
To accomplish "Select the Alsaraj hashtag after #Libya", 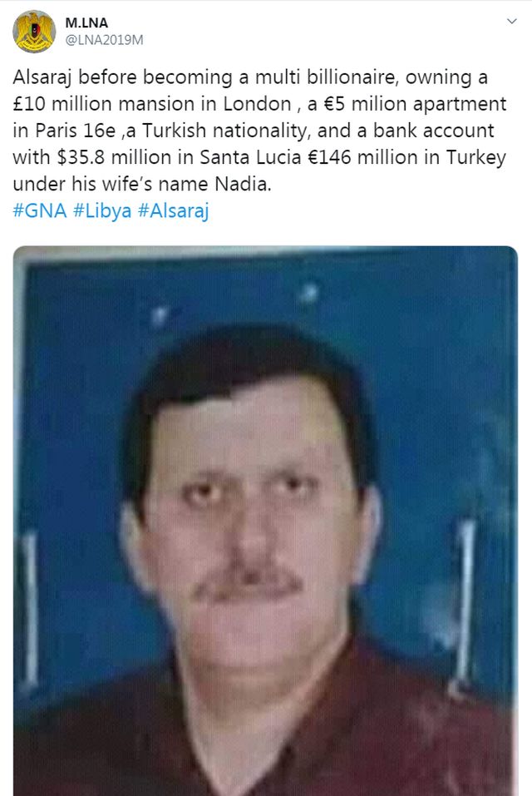I will coord(173,210).
